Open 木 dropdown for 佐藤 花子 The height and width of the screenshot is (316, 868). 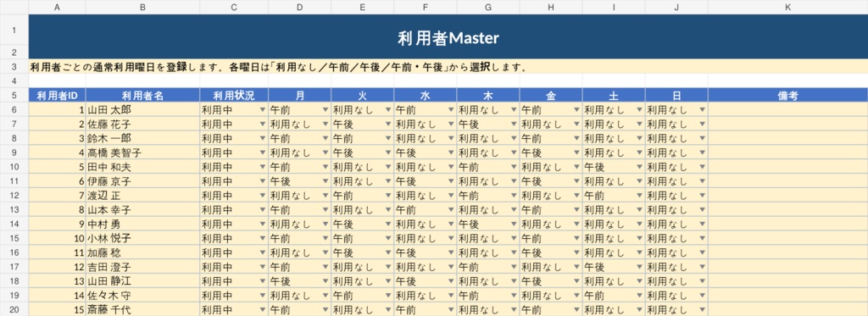[514, 124]
